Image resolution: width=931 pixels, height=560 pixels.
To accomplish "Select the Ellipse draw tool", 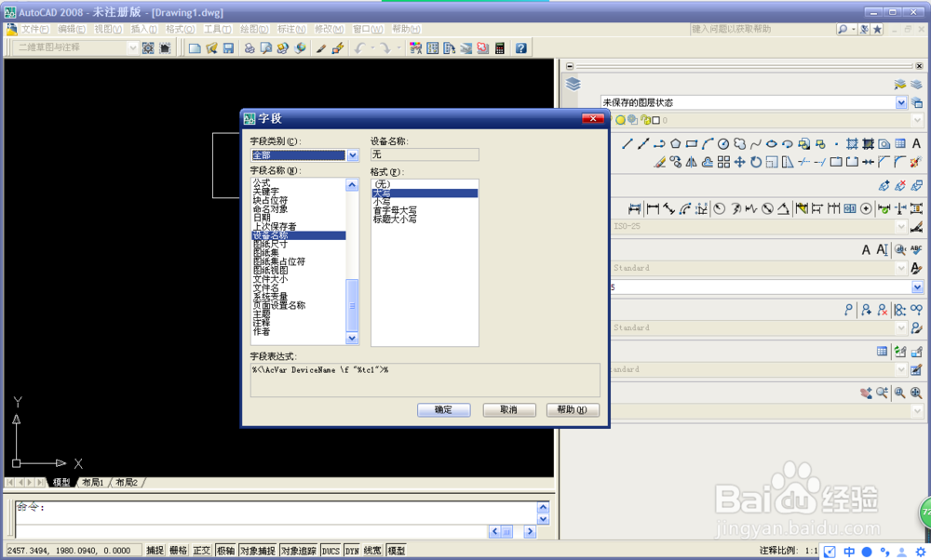I will coord(771,143).
